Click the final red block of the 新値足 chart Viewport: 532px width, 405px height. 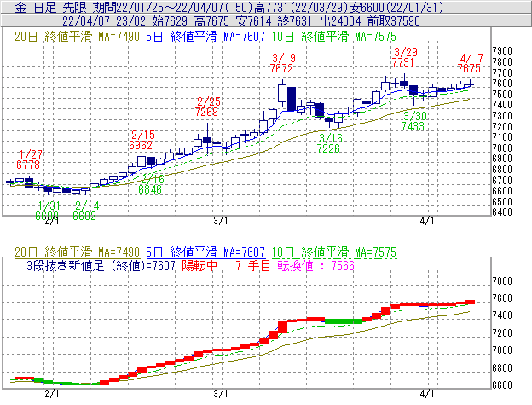470,302
